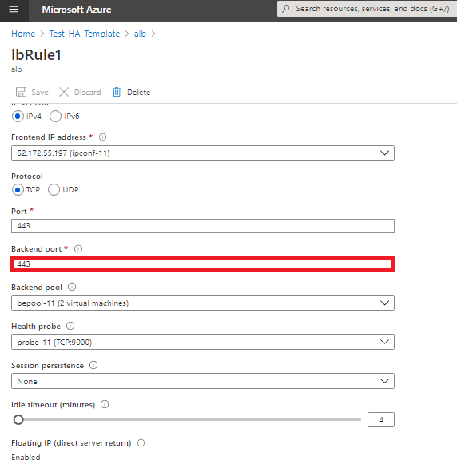Open the Frontend IP address dropdown

click(203, 153)
